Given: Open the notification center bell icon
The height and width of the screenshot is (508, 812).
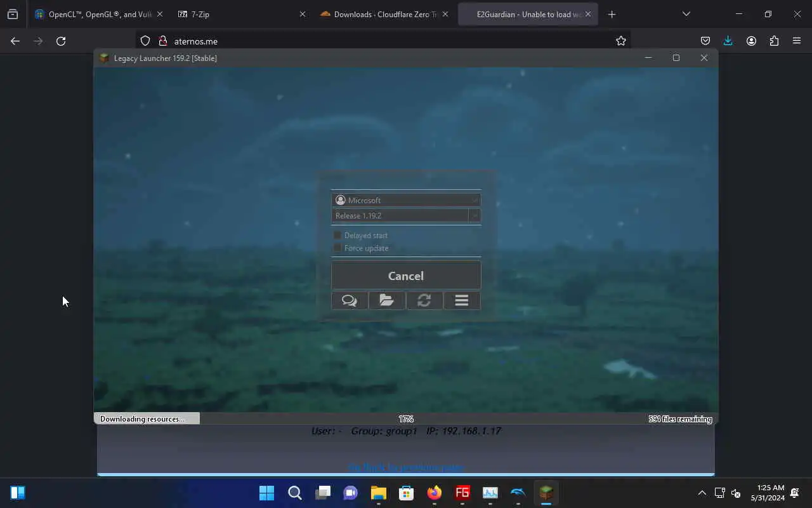Looking at the screenshot, I should (x=794, y=493).
